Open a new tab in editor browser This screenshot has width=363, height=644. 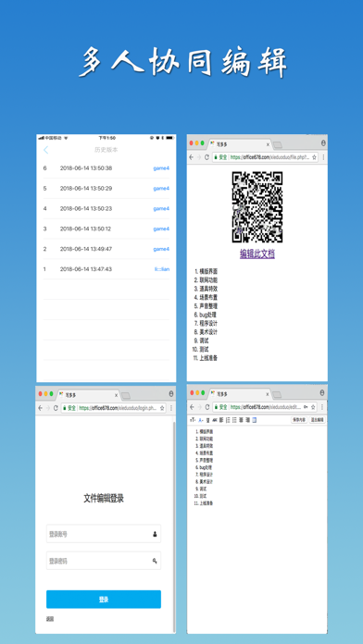click(x=277, y=395)
